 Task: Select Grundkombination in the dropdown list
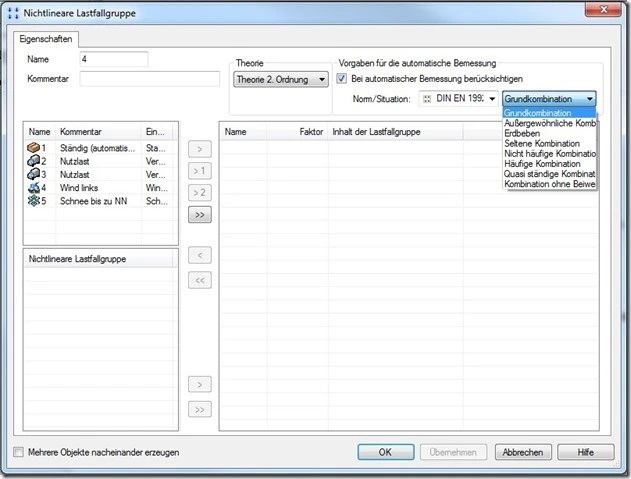pyautogui.click(x=549, y=113)
